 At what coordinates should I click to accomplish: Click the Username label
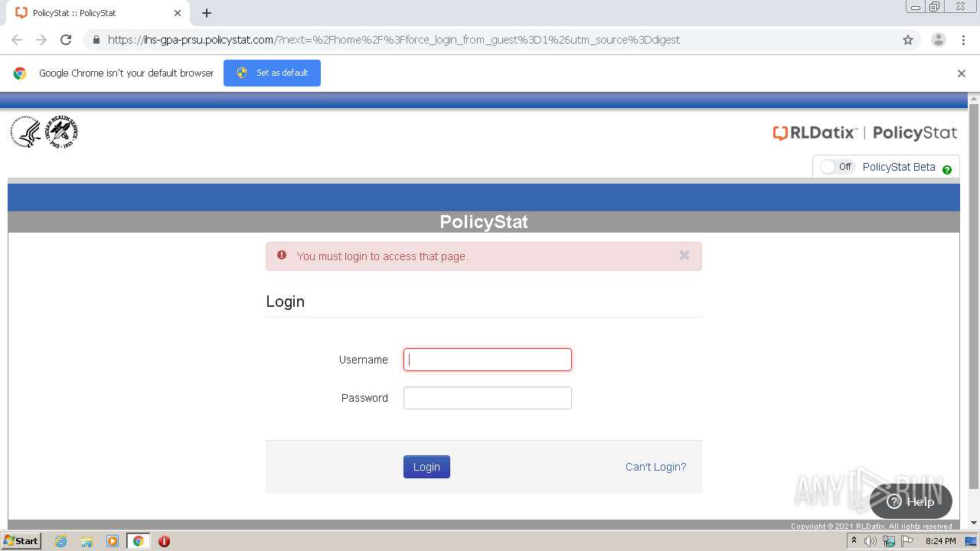pyautogui.click(x=364, y=360)
